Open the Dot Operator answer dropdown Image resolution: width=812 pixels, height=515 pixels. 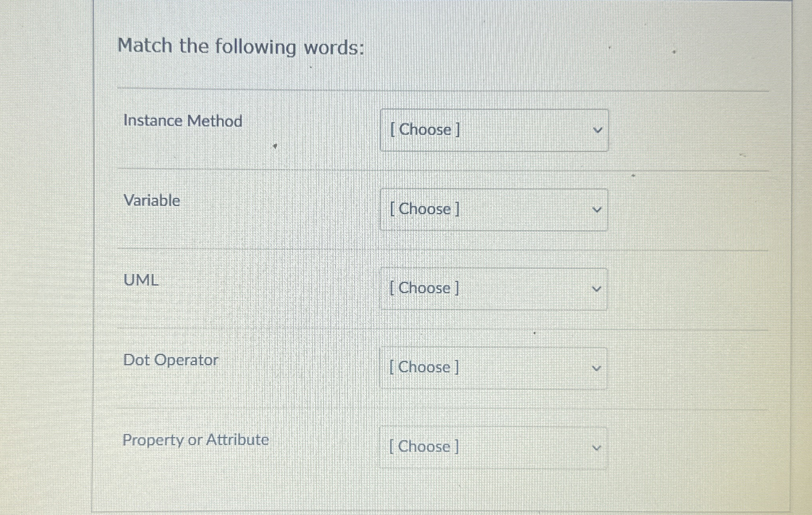(493, 367)
